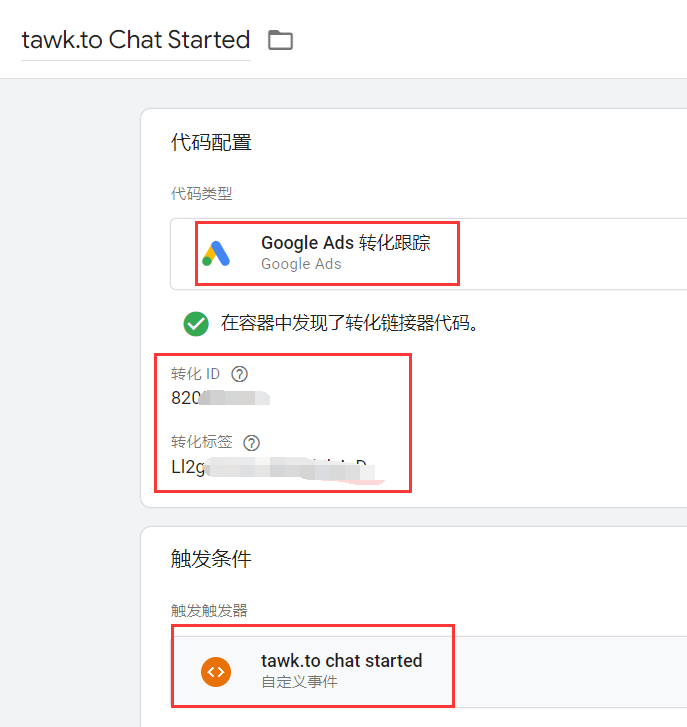Click the gray "Google Ads" subtitle text

pos(301,264)
